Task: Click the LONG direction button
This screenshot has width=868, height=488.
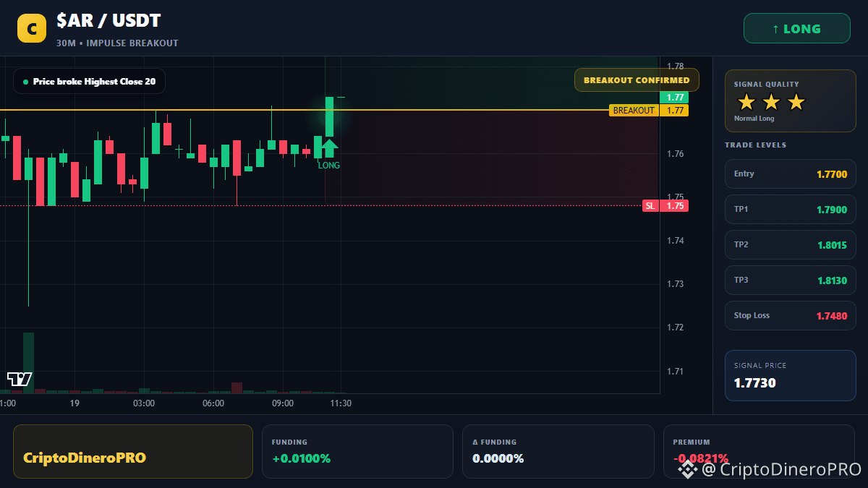Action: coord(797,29)
